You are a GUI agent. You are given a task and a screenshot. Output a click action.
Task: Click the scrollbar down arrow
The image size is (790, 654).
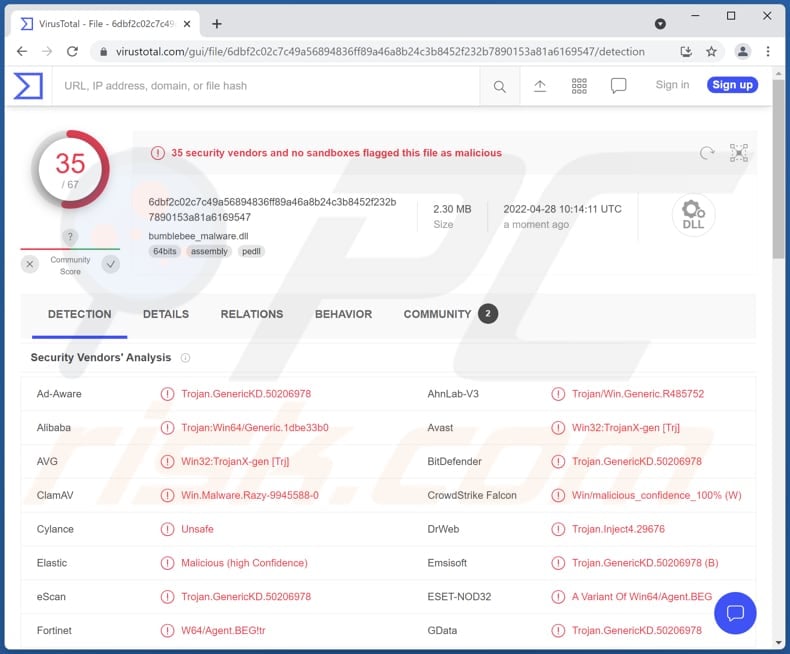(778, 642)
